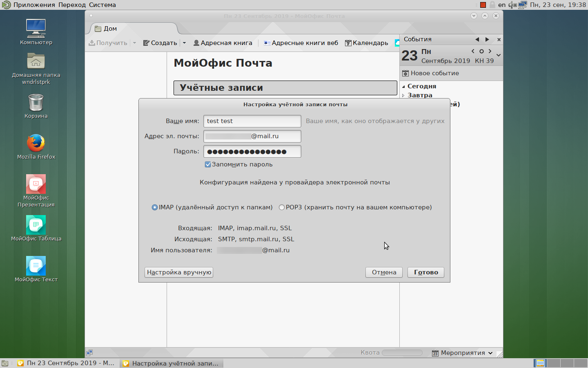This screenshot has width=588, height=368.
Task: Open the Система menu
Action: click(102, 5)
